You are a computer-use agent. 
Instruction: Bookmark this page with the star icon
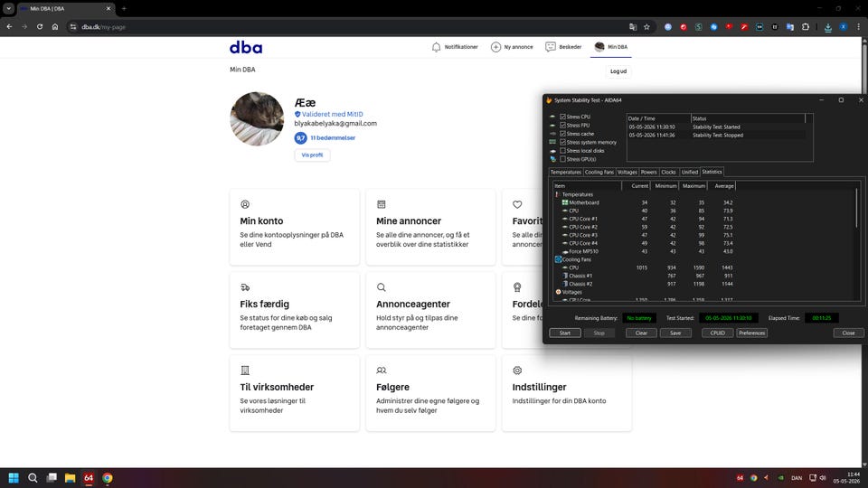coord(646,26)
